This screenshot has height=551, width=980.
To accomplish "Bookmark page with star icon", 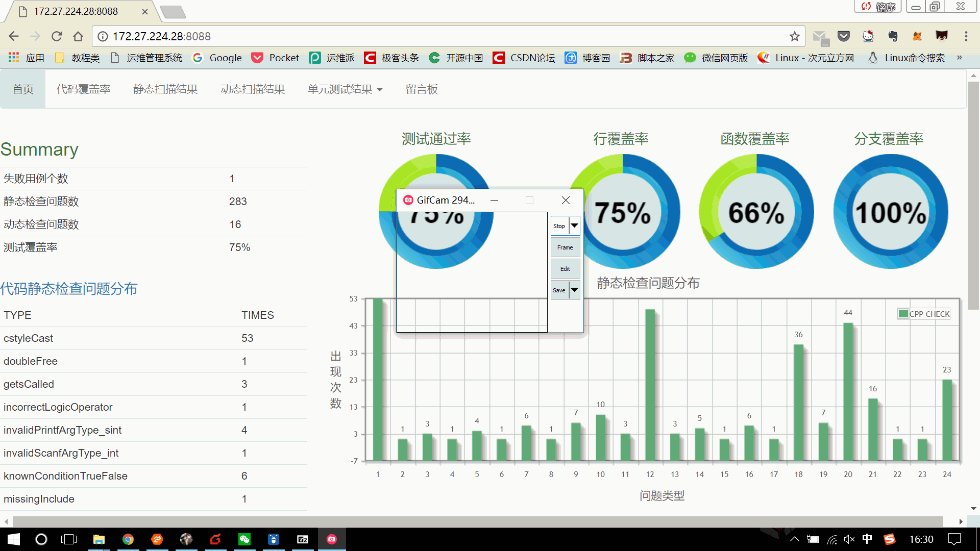I will pos(794,36).
